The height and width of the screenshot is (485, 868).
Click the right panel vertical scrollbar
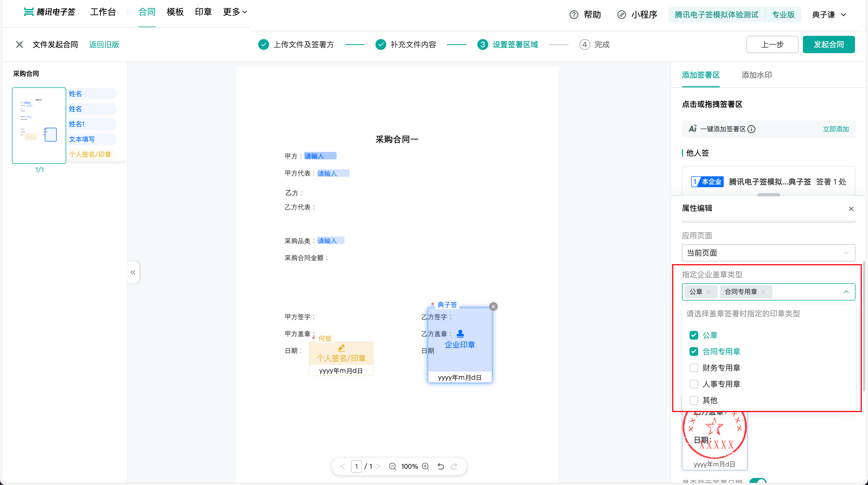pos(864,326)
